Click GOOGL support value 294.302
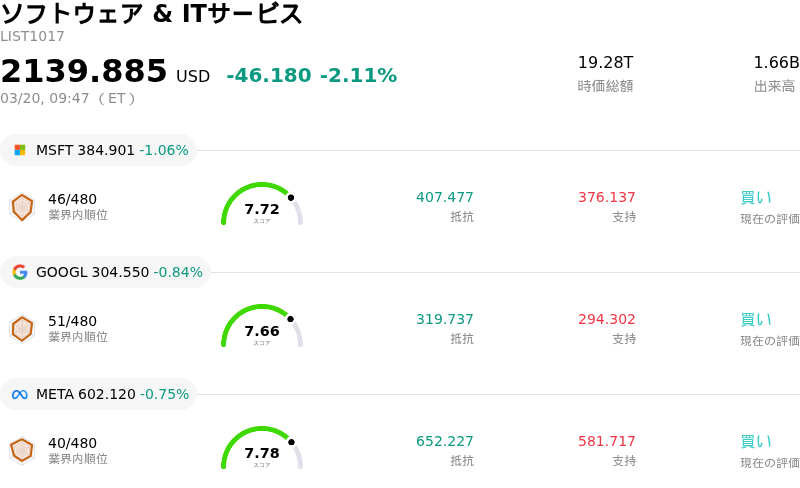Viewport: 800px width, 488px height. pos(607,320)
